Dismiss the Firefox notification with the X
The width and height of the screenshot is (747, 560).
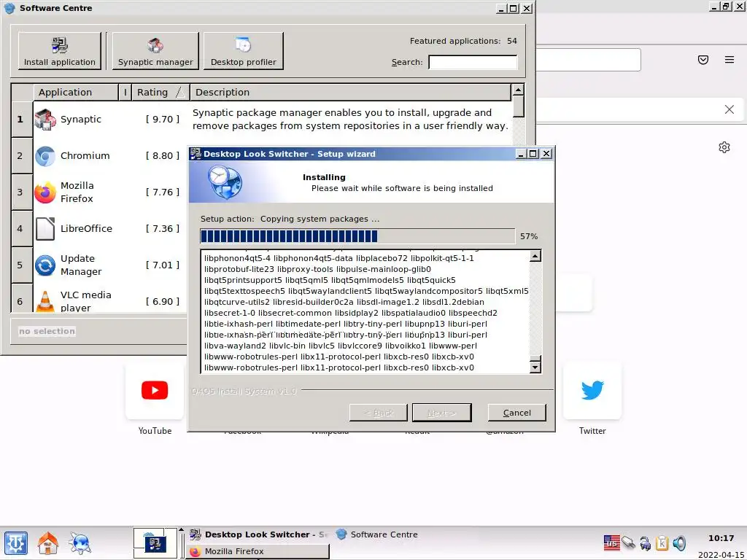pos(729,109)
